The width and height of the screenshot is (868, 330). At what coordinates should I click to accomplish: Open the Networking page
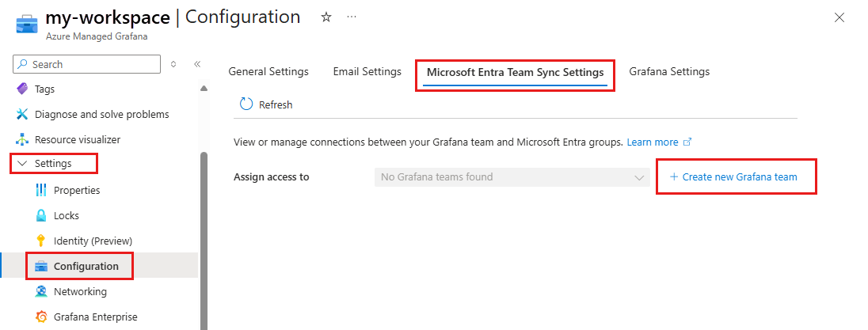pyautogui.click(x=80, y=292)
